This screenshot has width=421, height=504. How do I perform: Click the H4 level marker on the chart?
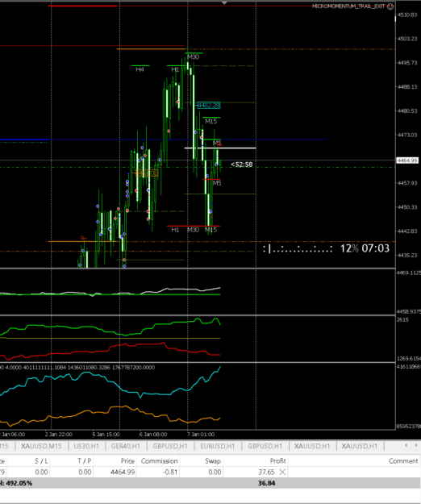140,69
